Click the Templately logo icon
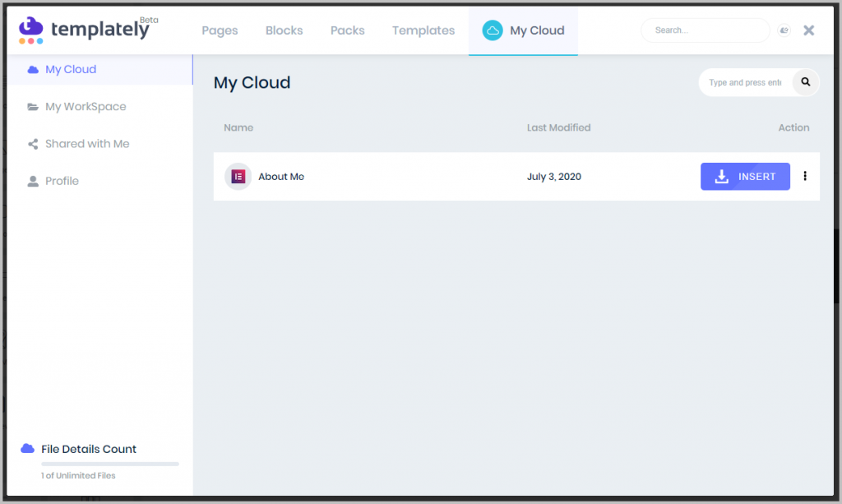The width and height of the screenshot is (842, 504). coord(30,30)
